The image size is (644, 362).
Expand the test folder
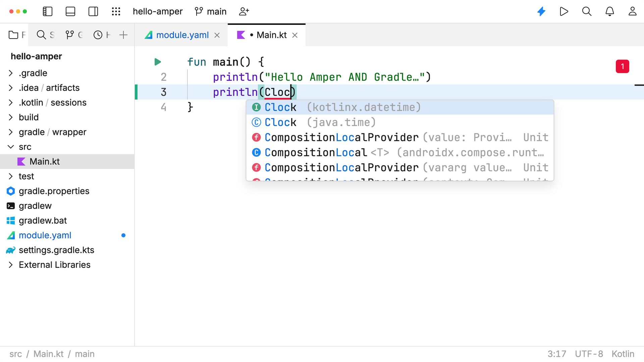(x=10, y=176)
